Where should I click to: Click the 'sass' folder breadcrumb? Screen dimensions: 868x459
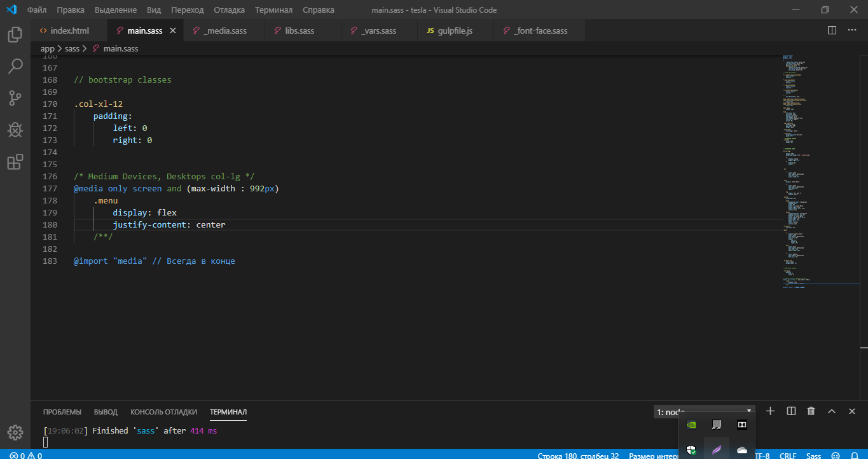click(72, 48)
